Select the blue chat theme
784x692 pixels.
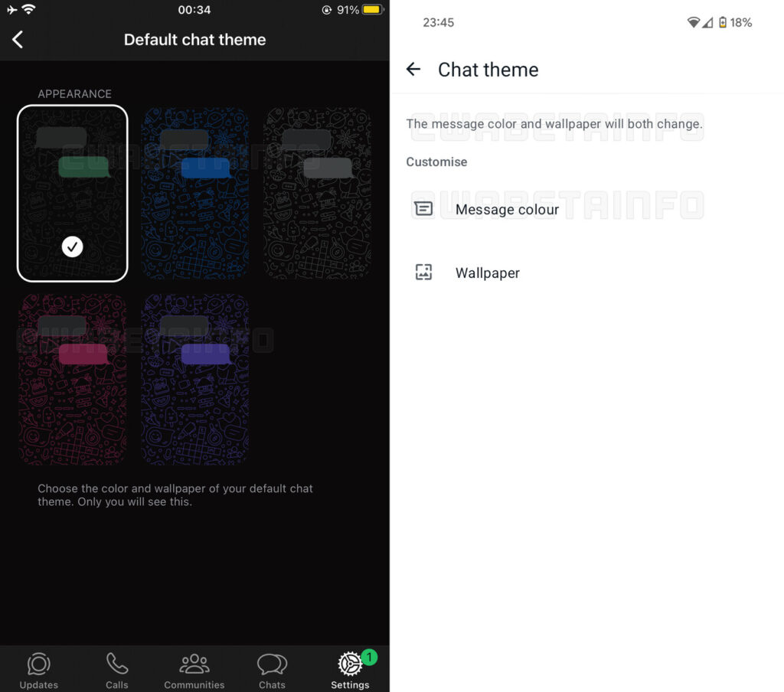[x=194, y=193]
